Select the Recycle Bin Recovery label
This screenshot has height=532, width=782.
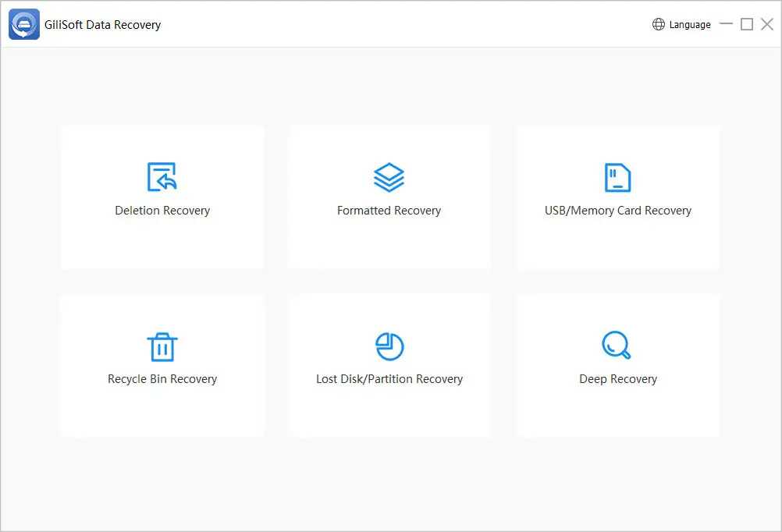tap(162, 379)
